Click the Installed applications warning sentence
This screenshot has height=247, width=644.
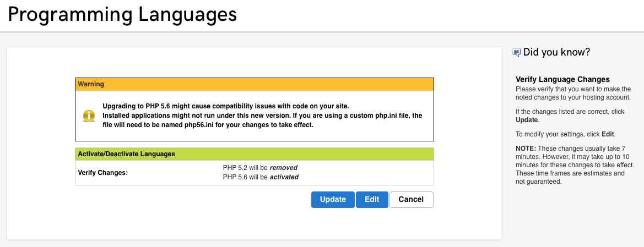262,116
